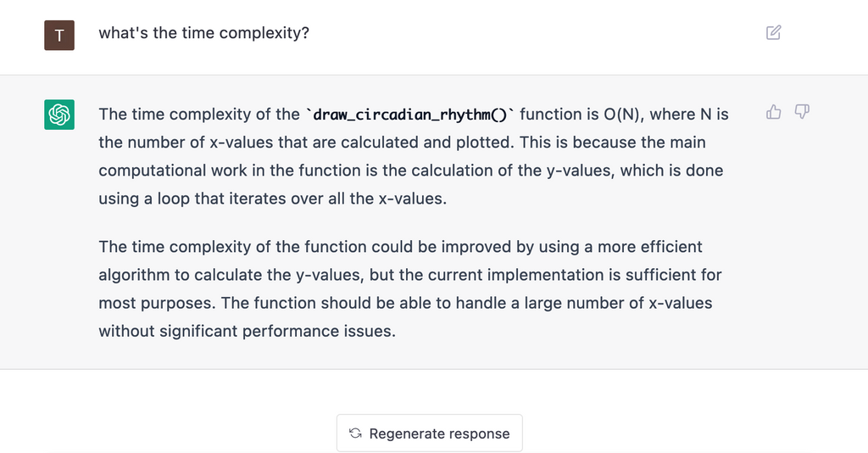The width and height of the screenshot is (868, 453).
Task: Click the brown user avatar labeled T
Action: pos(59,36)
